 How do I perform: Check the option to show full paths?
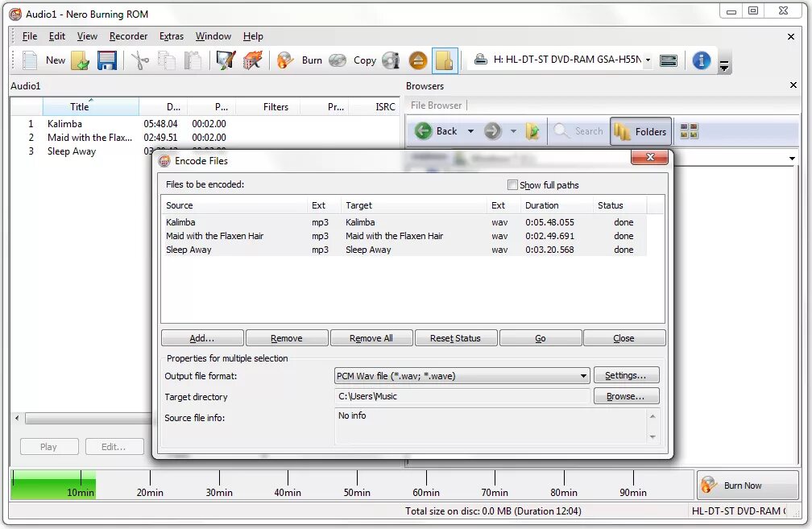click(x=512, y=184)
